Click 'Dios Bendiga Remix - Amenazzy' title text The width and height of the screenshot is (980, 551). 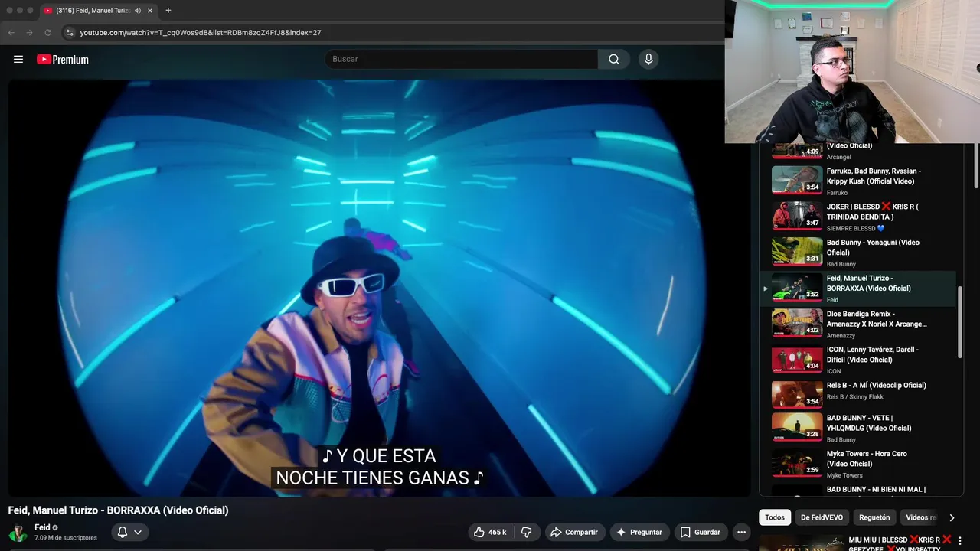tap(877, 318)
